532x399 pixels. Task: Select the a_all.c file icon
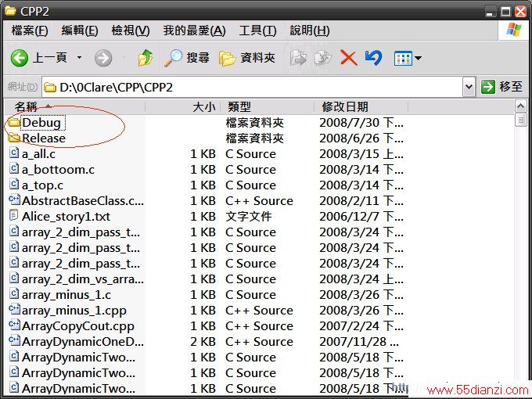14,153
